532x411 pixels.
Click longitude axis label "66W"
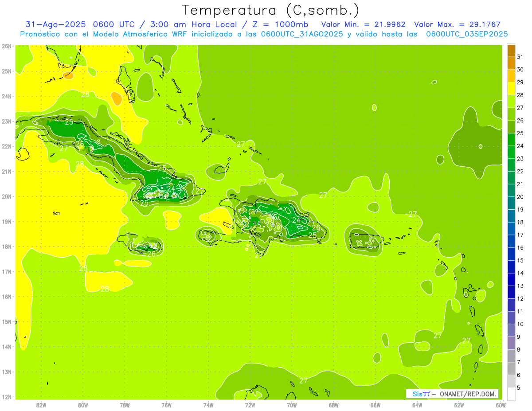[376, 404]
